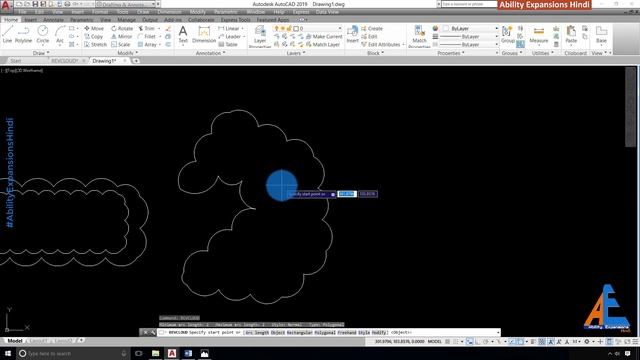
Task: Choose the Stretch command
Action: click(95, 44)
